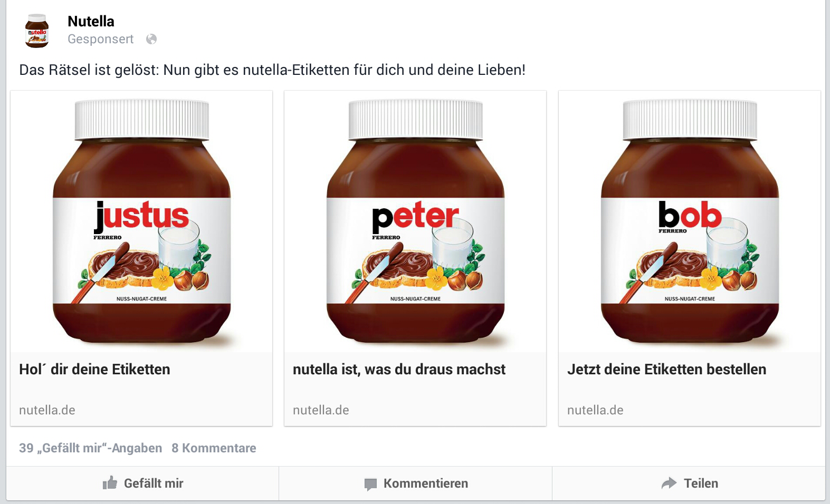Viewport: 830px width, 504px height.
Task: Open the bob Nutella jar image
Action: coord(690,221)
